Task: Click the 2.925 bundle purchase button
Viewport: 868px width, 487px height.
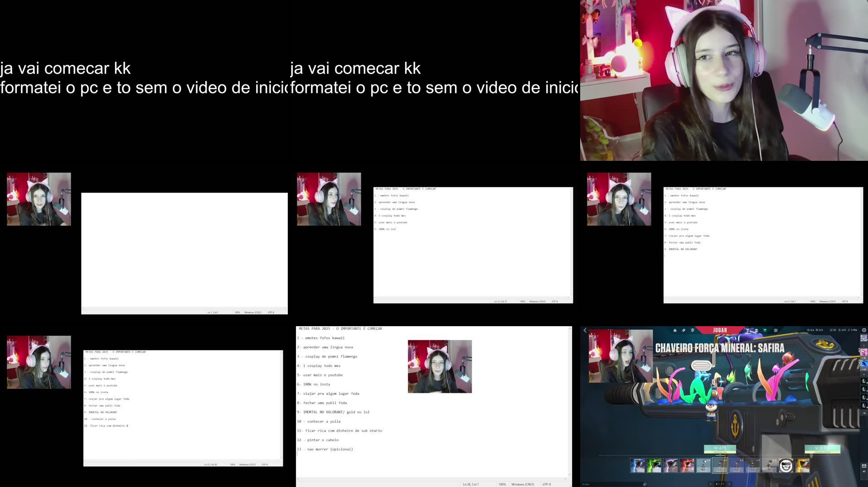Action: click(x=823, y=449)
